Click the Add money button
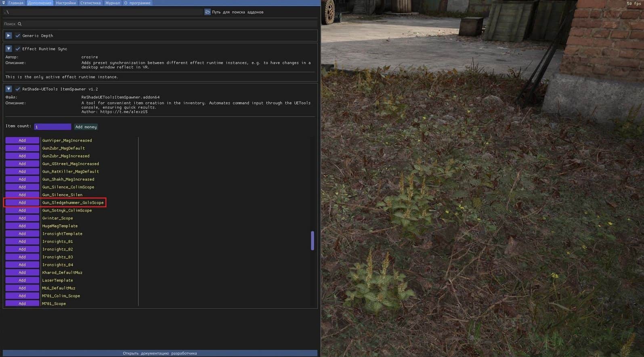This screenshot has width=644, height=357. [86, 127]
